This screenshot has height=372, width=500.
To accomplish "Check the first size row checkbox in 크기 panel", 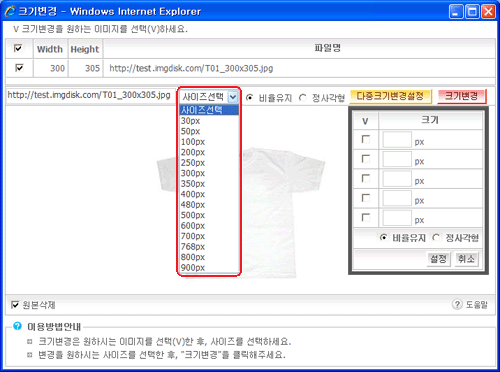I will pos(366,139).
